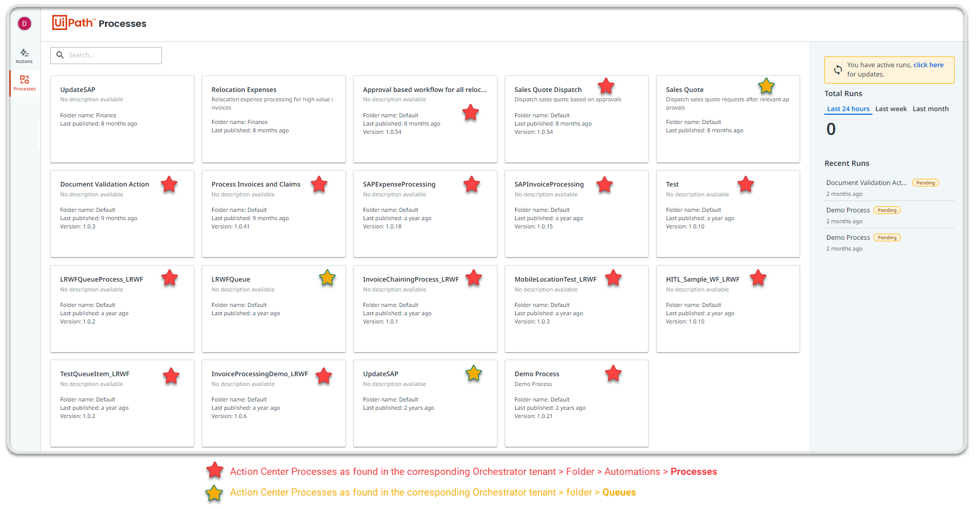This screenshot has height=509, width=980.
Task: Open the Relocation Expenses process card
Action: (274, 119)
